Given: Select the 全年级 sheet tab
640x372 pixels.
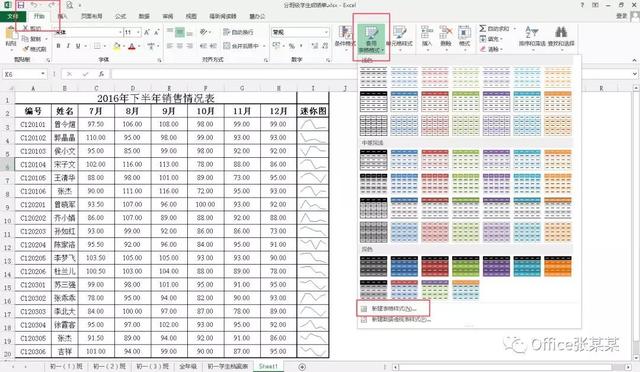Looking at the screenshot, I should 188,367.
